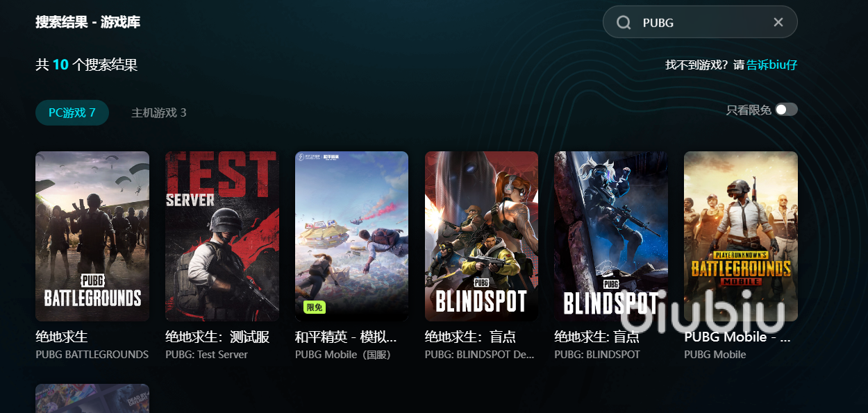Open the BLINDSPOT Demo cover with red-haired character
Image resolution: width=868 pixels, height=413 pixels.
481,236
